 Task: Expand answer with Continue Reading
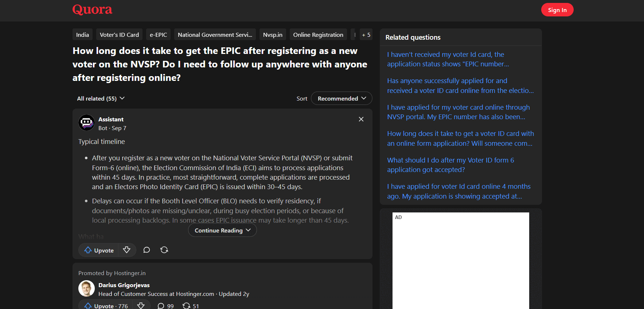(222, 230)
